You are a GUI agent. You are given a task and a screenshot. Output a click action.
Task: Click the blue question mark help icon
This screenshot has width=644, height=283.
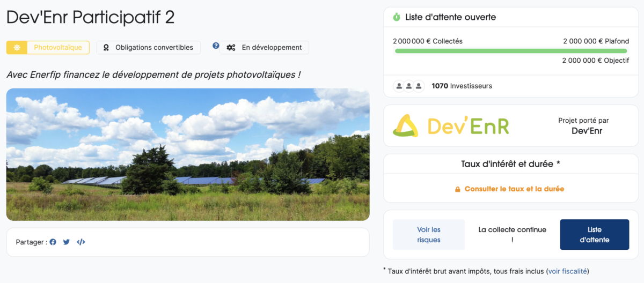tap(216, 46)
